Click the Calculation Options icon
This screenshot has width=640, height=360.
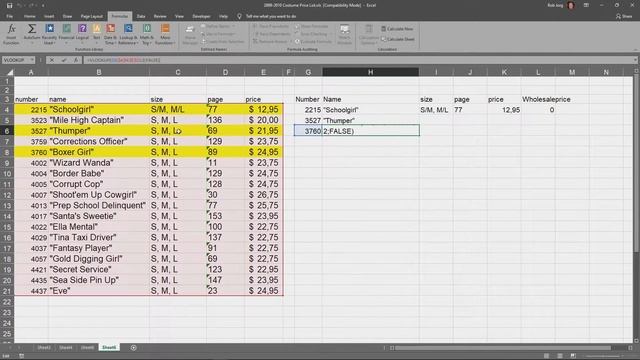point(369,29)
